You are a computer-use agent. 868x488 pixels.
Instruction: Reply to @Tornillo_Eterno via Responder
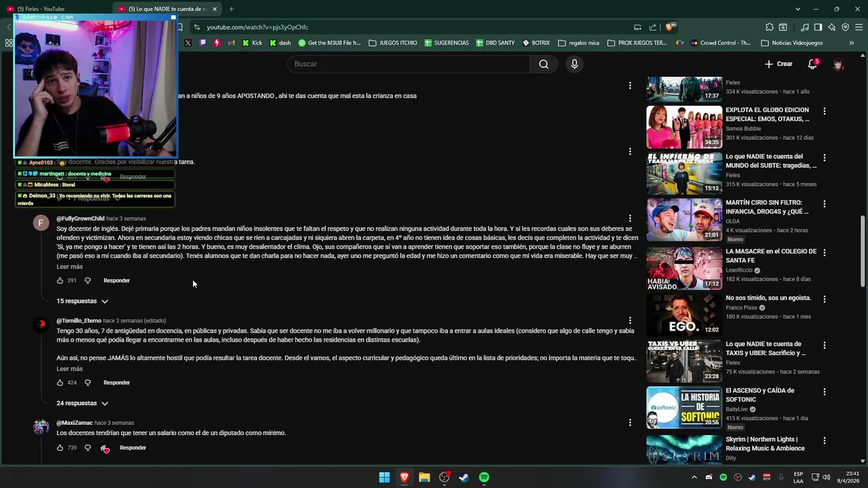click(117, 383)
